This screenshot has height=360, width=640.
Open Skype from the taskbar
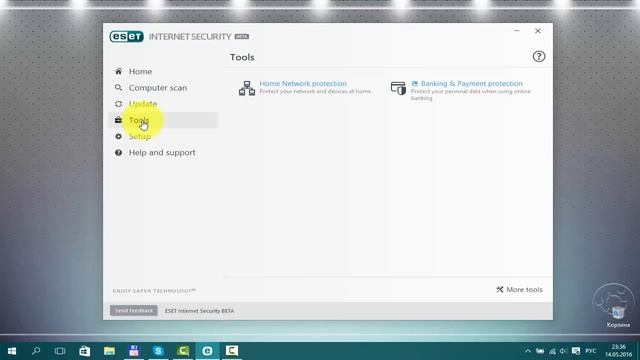tap(158, 351)
